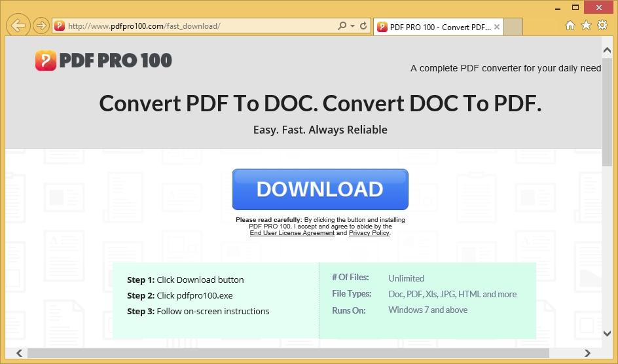Click 'Step 2: Click pdfpro100.exe' text

click(180, 295)
